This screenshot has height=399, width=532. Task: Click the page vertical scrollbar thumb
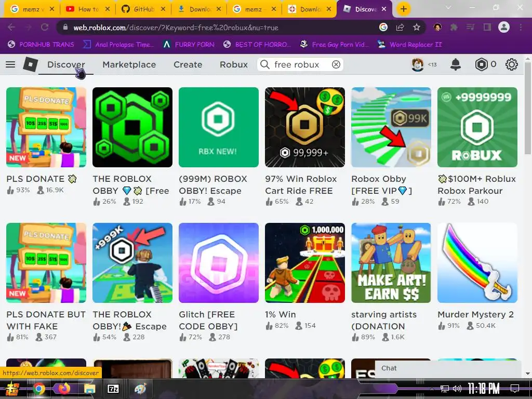pos(528,109)
